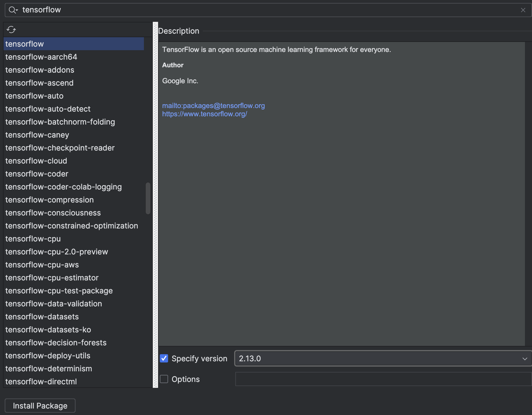532x415 pixels.
Task: Select tensorflow-determinism package
Action: pos(74,368)
